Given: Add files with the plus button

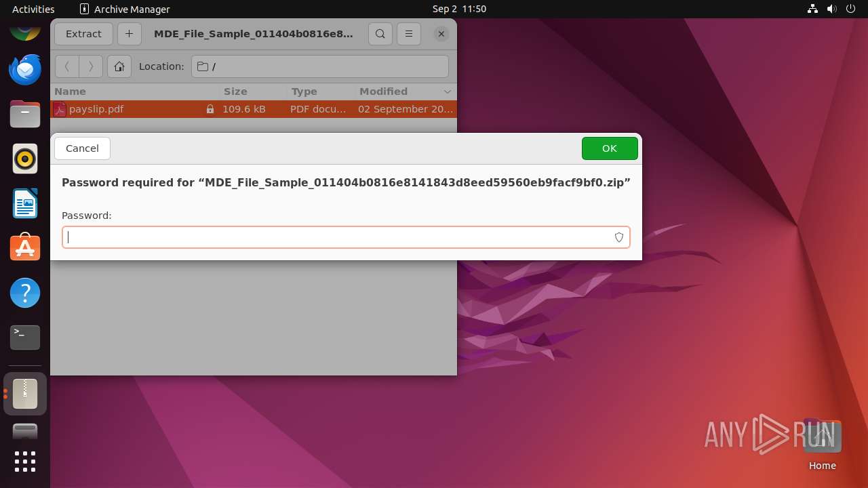Looking at the screenshot, I should [129, 34].
